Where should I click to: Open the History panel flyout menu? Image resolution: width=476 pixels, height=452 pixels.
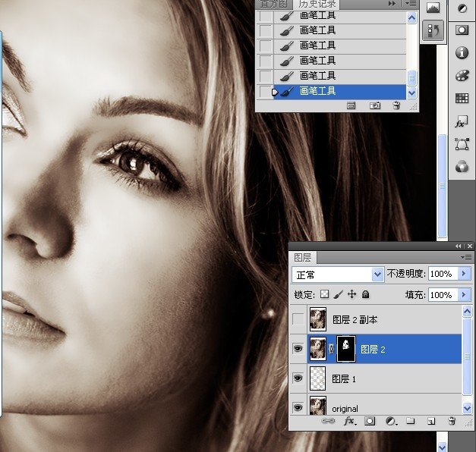tap(411, 4)
